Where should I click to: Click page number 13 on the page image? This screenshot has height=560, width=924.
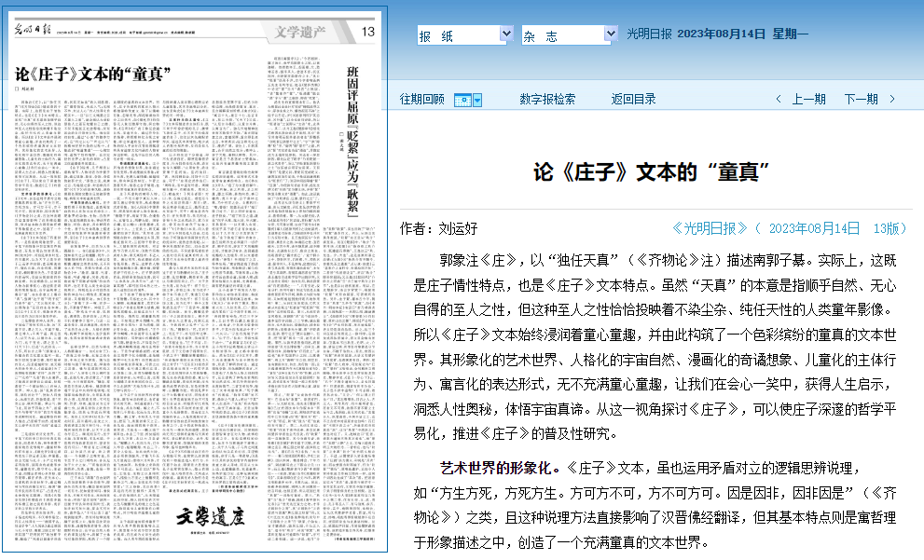(368, 32)
